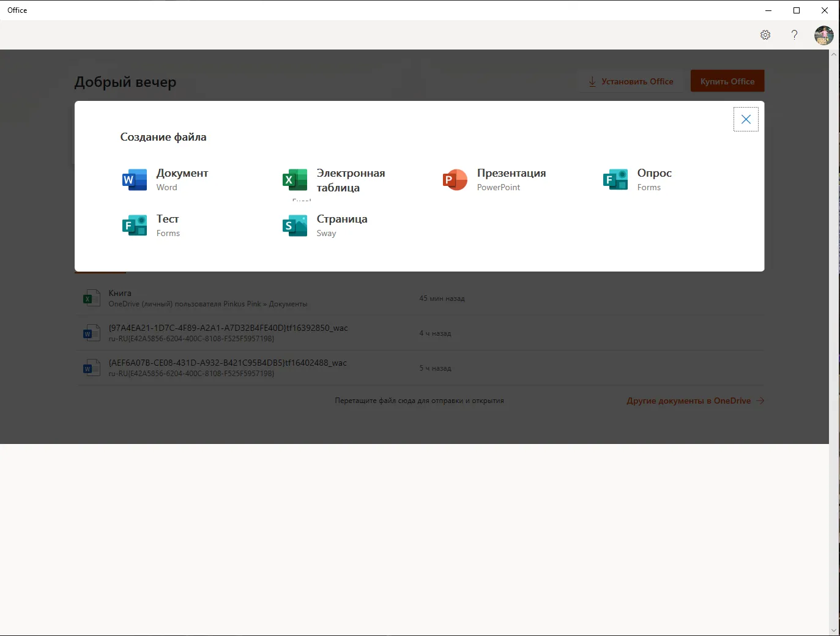Select the Документ label
This screenshot has height=636, width=840.
coord(182,173)
